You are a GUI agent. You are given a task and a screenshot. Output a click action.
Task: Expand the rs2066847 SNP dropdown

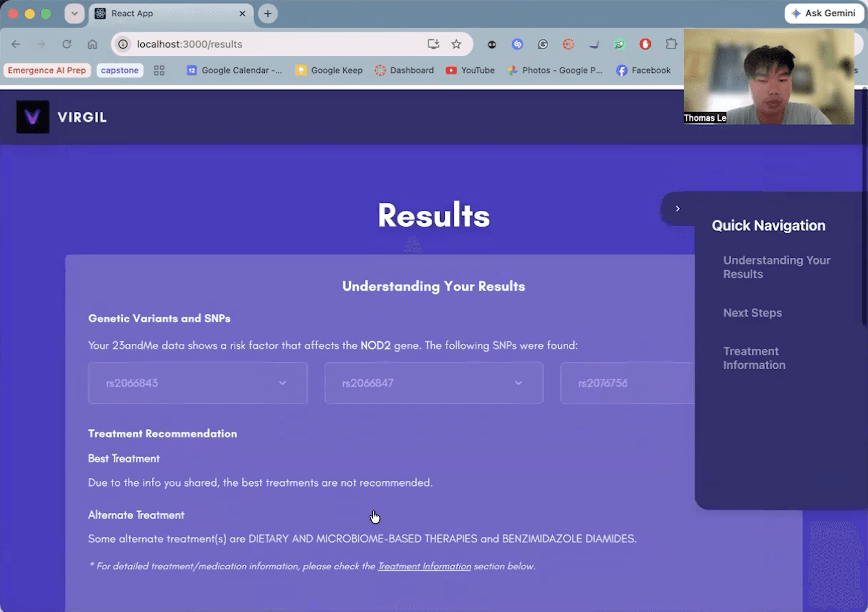(434, 383)
